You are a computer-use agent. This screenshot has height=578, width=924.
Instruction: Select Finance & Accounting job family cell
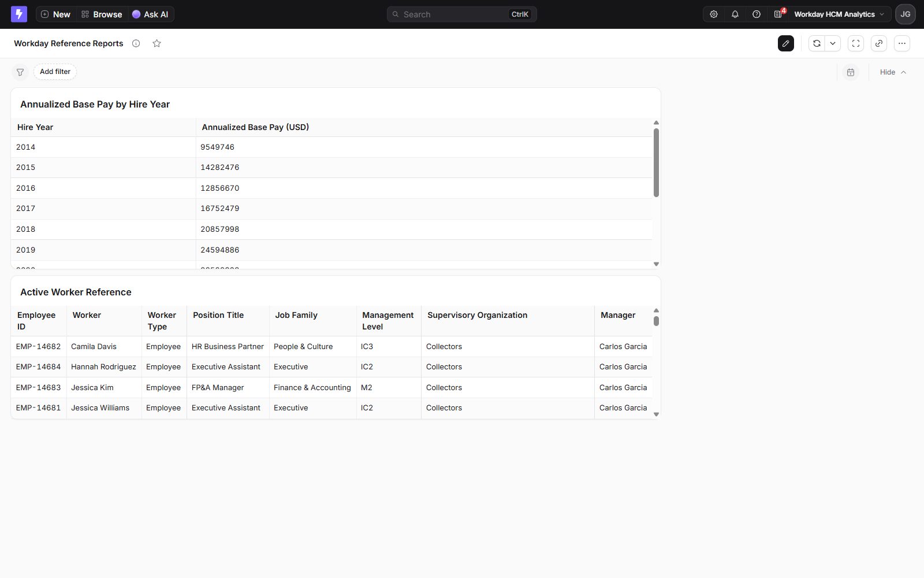(313, 387)
